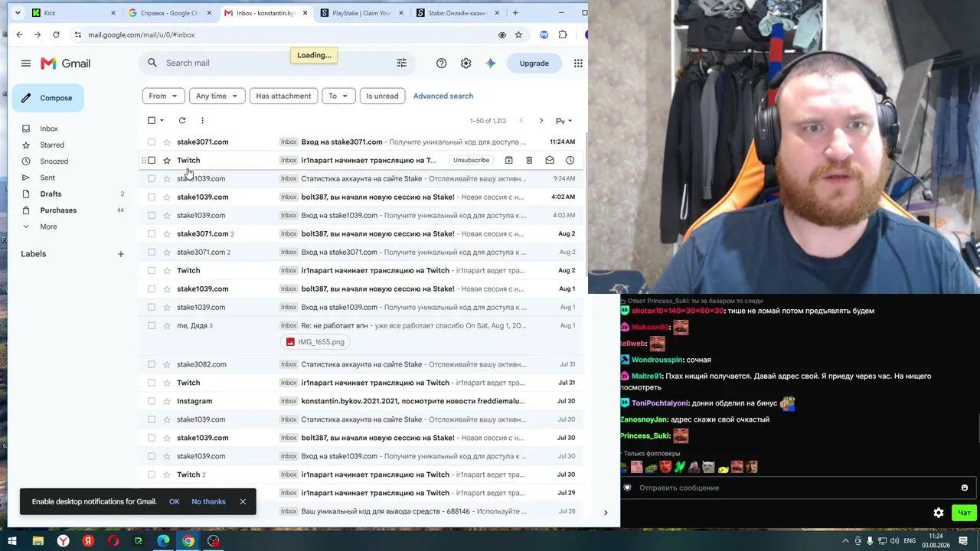Select the 'me, Дядя' email checkbox
Viewport: 980px width, 551px height.
[x=152, y=325]
